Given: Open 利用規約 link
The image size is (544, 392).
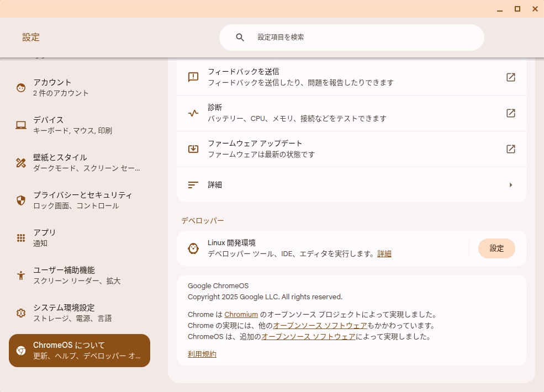Looking at the screenshot, I should click(x=202, y=354).
